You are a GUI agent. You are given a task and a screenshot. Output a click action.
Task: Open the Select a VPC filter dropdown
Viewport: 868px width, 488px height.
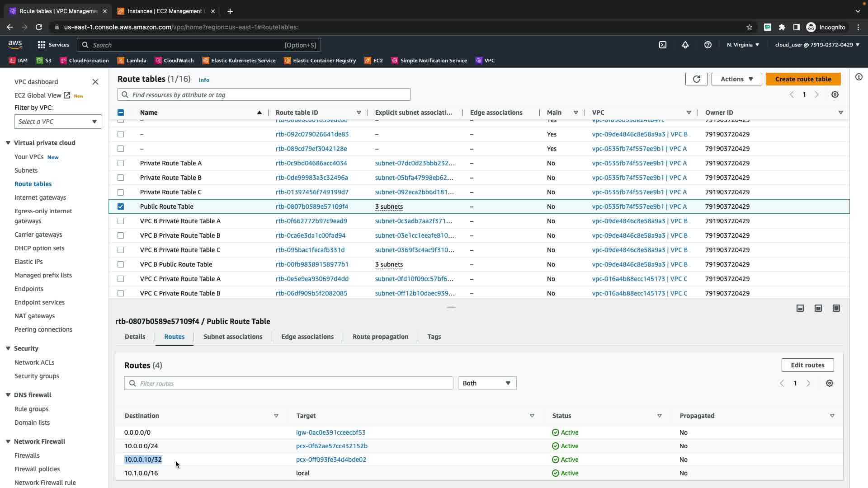(x=58, y=122)
